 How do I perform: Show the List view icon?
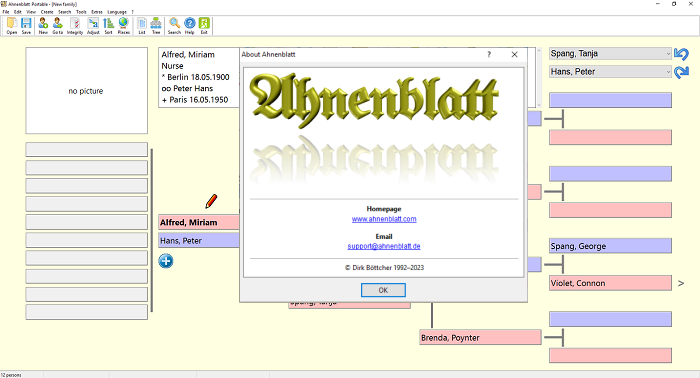142,25
